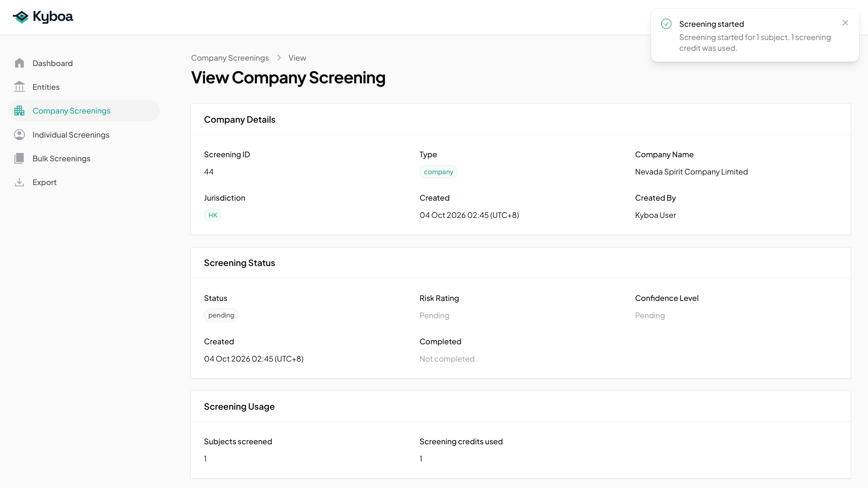Click the Export download icon
The height and width of the screenshot is (488, 868).
pos(19,182)
